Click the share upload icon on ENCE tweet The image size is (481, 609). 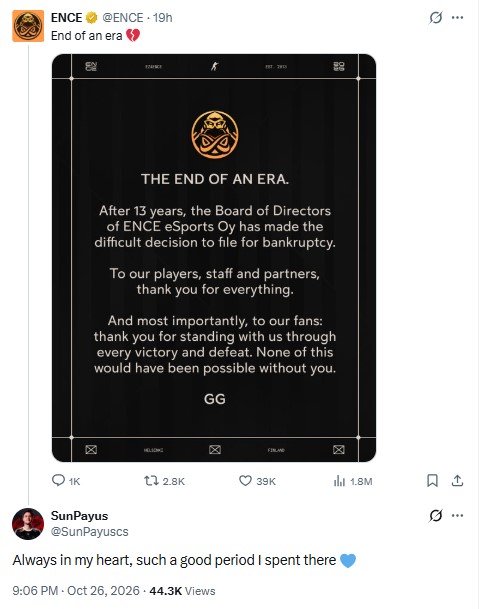457,481
